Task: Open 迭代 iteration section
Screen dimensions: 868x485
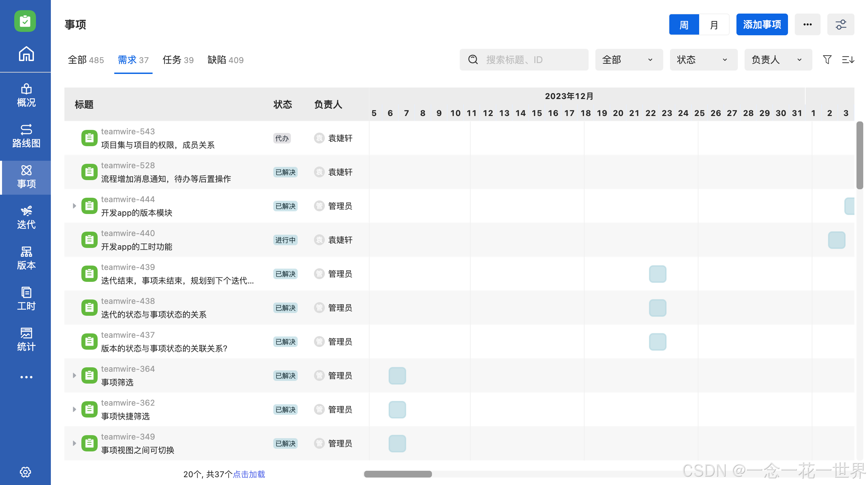Action: tap(26, 217)
